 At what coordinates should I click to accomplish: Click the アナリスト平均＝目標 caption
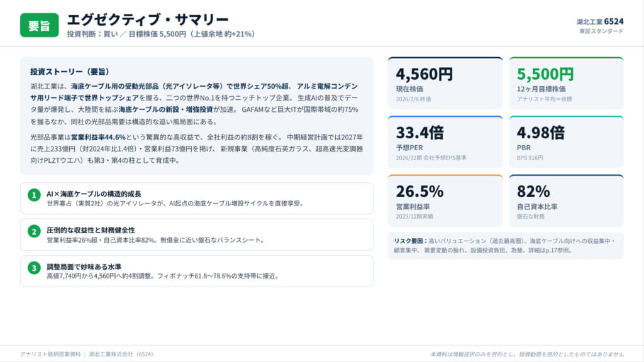pos(544,99)
